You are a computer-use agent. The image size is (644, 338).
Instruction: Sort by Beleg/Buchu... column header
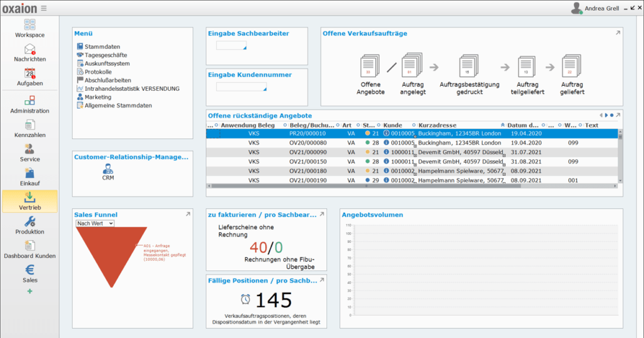click(312, 125)
